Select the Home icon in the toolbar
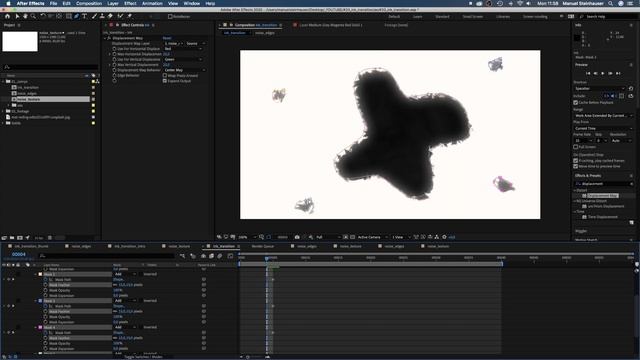Viewport: 640px width, 360px height. pos(7,16)
